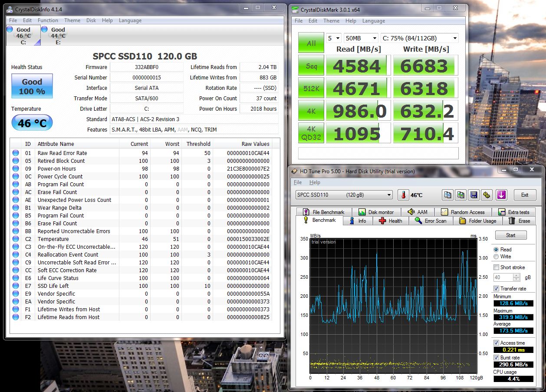Toggle the Transfer rate checkbox
Image resolution: width=546 pixels, height=392 pixels.
pyautogui.click(x=496, y=289)
